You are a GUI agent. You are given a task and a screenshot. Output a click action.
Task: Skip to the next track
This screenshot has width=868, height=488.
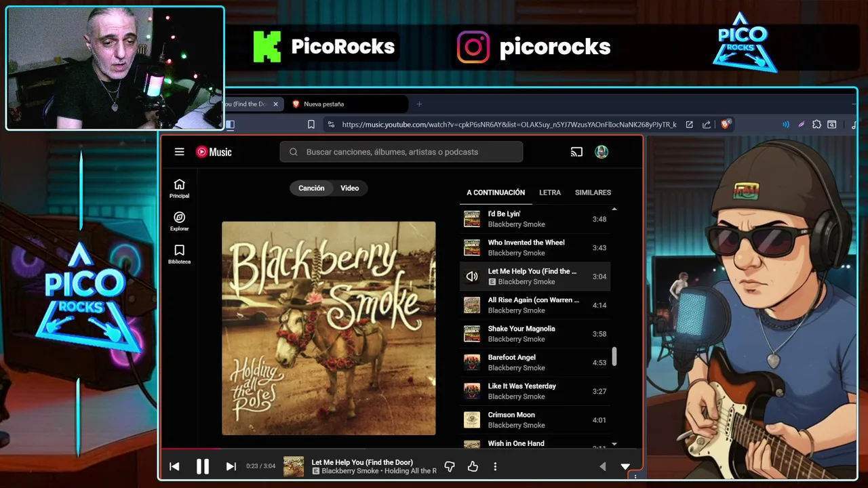point(231,466)
